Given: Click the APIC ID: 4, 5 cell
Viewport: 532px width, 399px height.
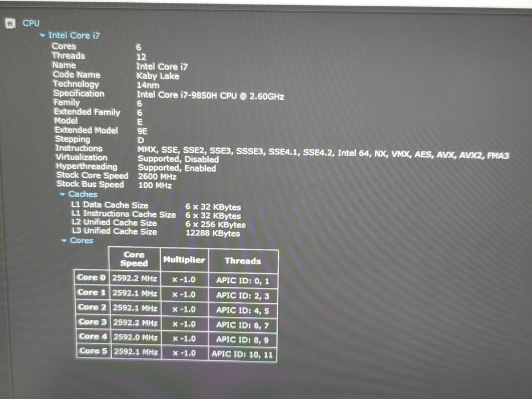Looking at the screenshot, I should (242, 310).
